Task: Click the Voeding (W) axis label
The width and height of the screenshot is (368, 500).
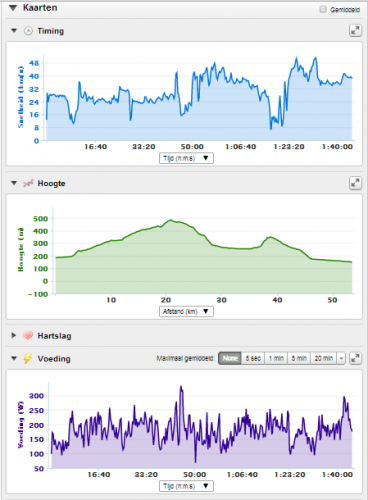Action: click(21, 424)
